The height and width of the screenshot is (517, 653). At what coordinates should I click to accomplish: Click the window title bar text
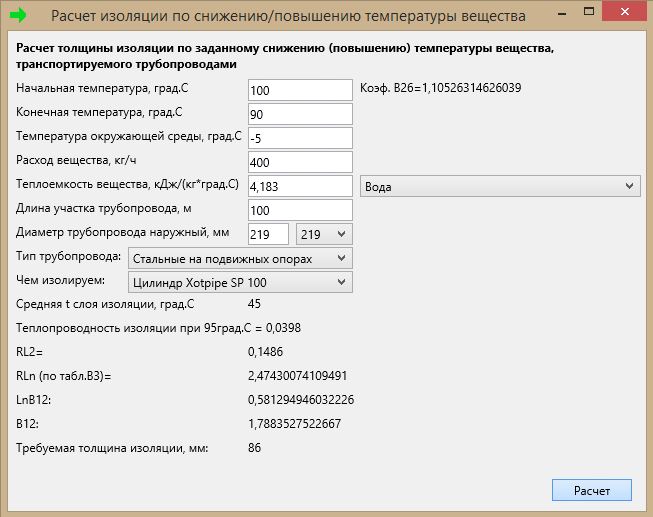pos(288,16)
